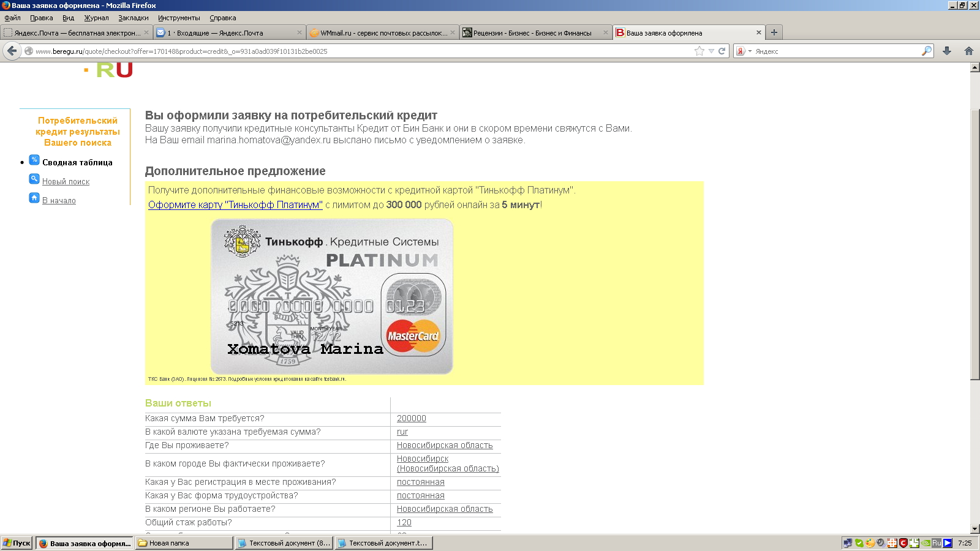Open the Журнал menu
This screenshot has height=551, width=980.
click(96, 18)
